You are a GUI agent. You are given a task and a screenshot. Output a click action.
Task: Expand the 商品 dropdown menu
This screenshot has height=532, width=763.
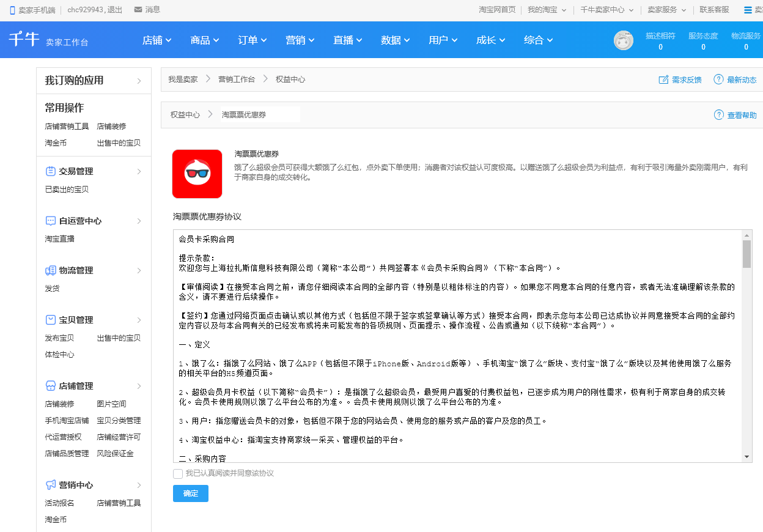pos(205,40)
